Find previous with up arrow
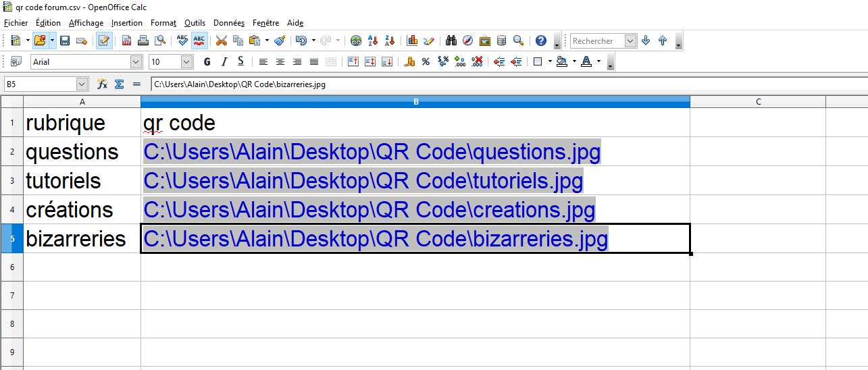Screen dimensions: 868x370 663,41
